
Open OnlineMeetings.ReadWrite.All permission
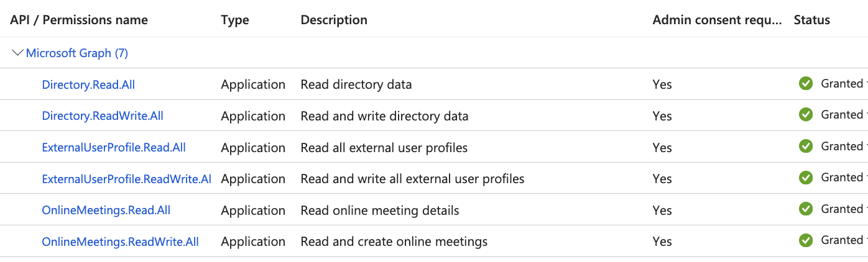click(121, 242)
